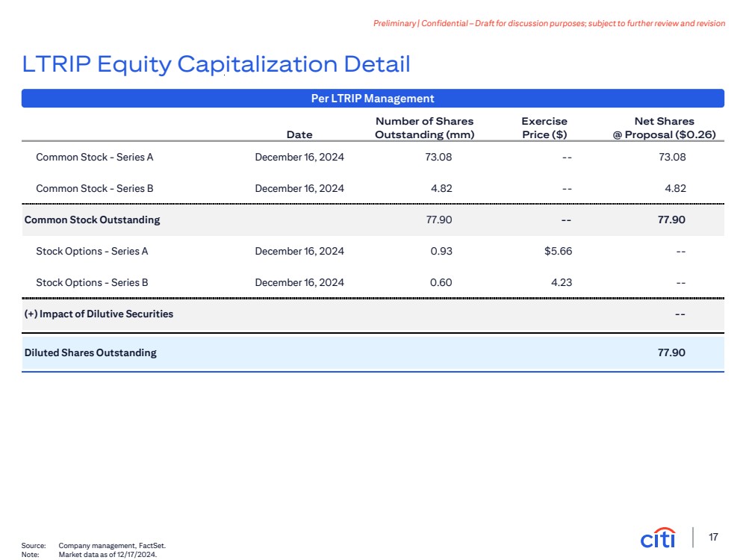The width and height of the screenshot is (746, 560).
Task: Click the 4.23 exercise price
Action: [562, 283]
